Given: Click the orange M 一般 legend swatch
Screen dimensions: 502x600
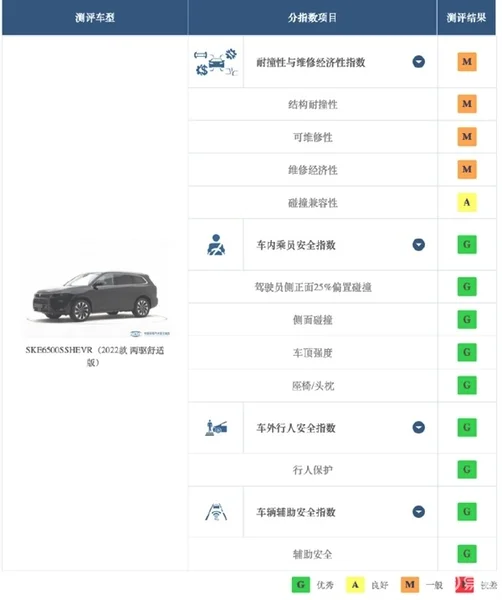Looking at the screenshot, I should click(410, 585).
